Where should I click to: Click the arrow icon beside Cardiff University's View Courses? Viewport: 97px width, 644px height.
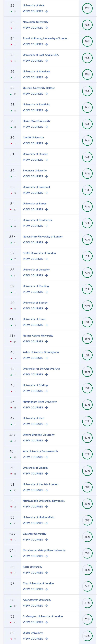(46, 144)
